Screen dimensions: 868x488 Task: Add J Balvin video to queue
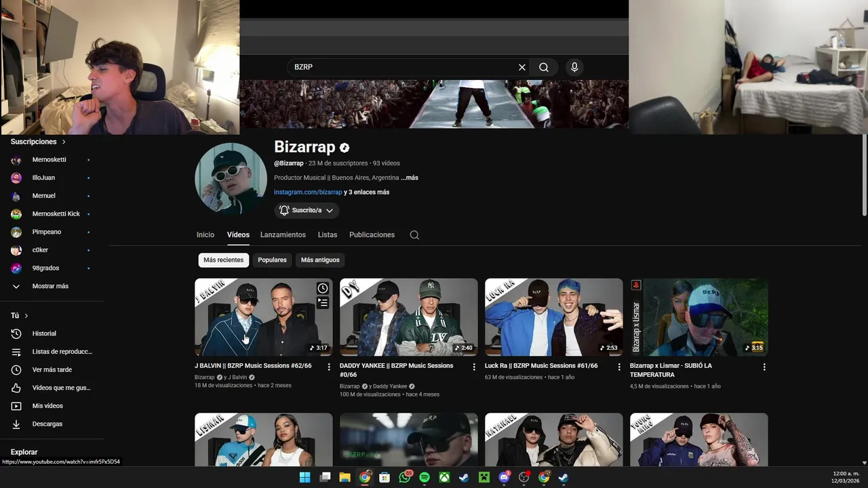[x=323, y=303]
